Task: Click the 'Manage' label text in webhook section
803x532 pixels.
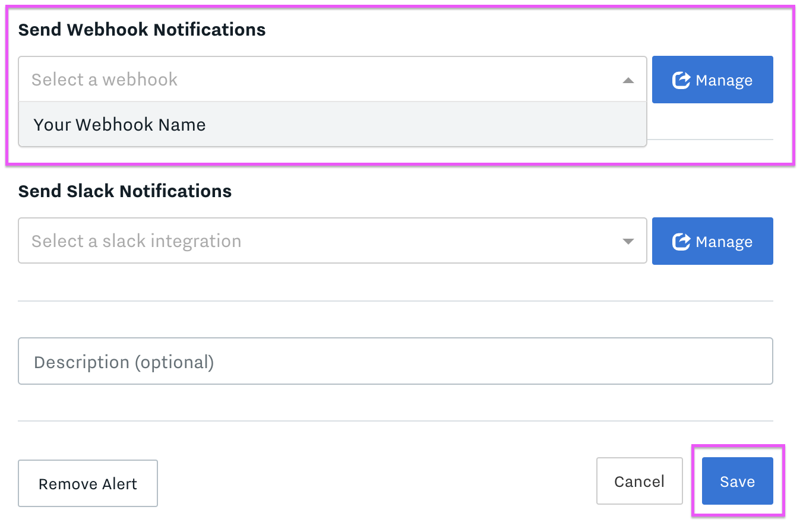Action: coord(723,80)
